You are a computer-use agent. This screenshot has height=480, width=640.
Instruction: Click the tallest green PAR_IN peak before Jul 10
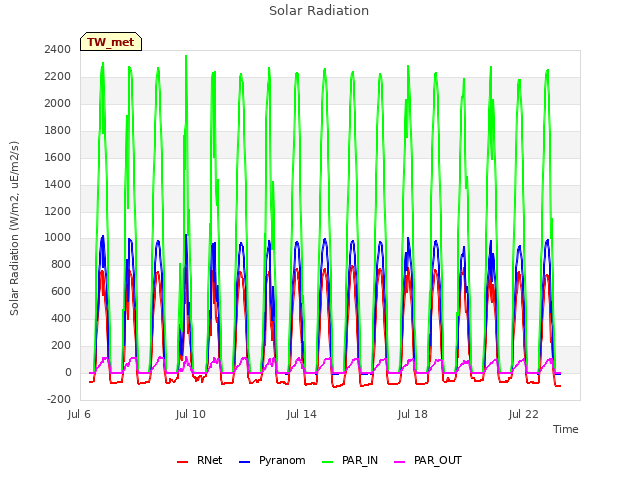point(186,57)
